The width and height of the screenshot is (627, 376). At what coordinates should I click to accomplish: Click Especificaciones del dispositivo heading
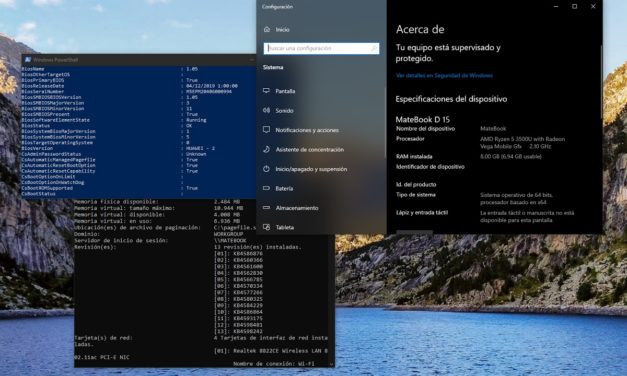tap(451, 99)
